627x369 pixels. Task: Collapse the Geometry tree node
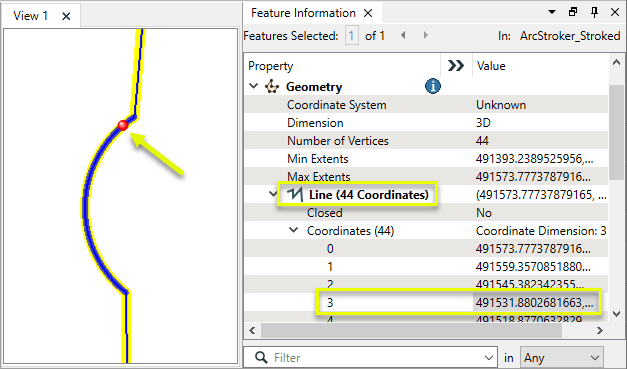[254, 86]
